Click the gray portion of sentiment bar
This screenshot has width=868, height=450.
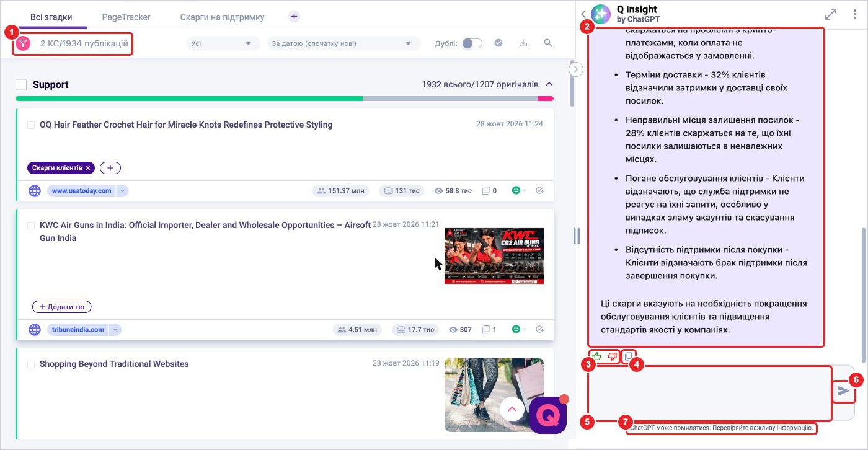pyautogui.click(x=450, y=99)
